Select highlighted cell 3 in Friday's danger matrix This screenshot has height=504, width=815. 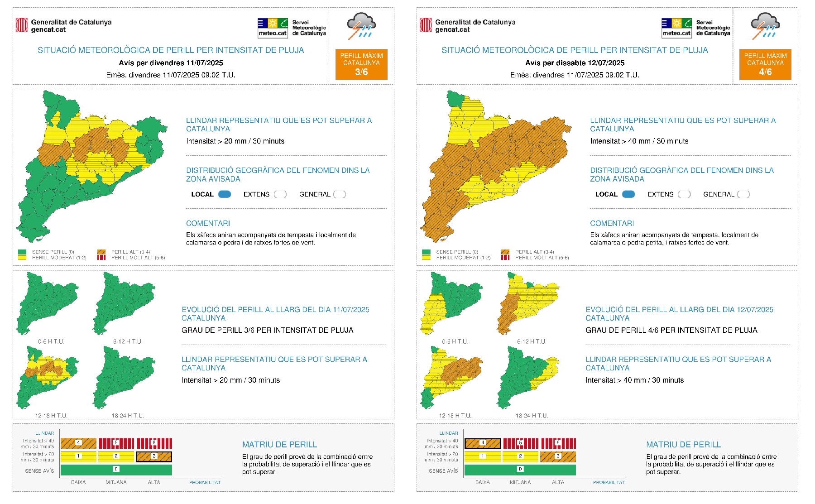coord(154,456)
